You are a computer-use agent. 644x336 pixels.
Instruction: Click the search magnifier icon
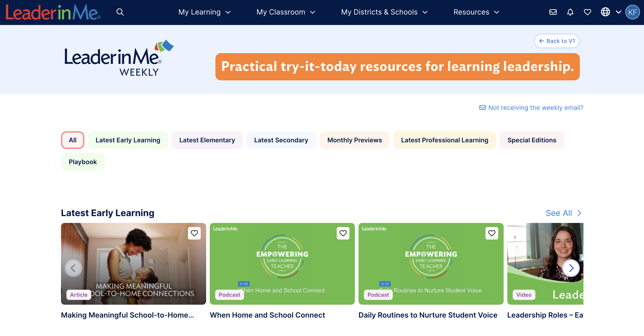120,12
